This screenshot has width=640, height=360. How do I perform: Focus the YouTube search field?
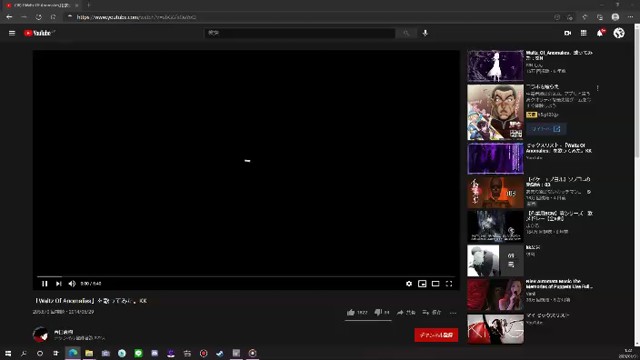tap(300, 33)
